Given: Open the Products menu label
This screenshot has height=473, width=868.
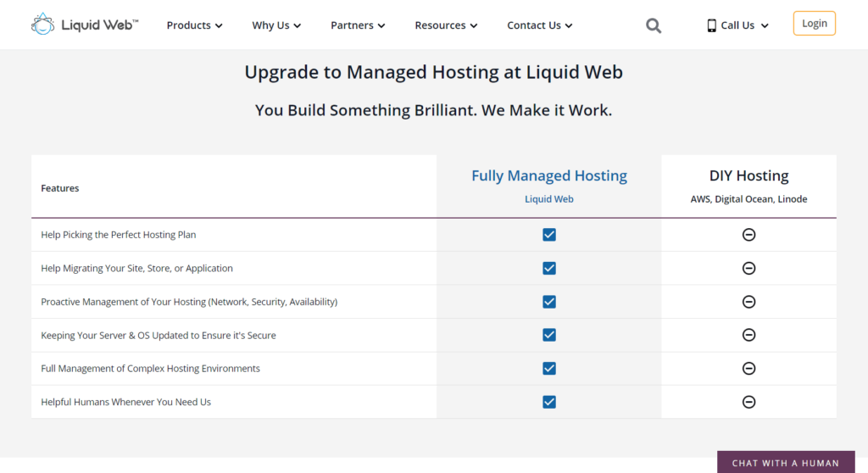Looking at the screenshot, I should tap(189, 25).
